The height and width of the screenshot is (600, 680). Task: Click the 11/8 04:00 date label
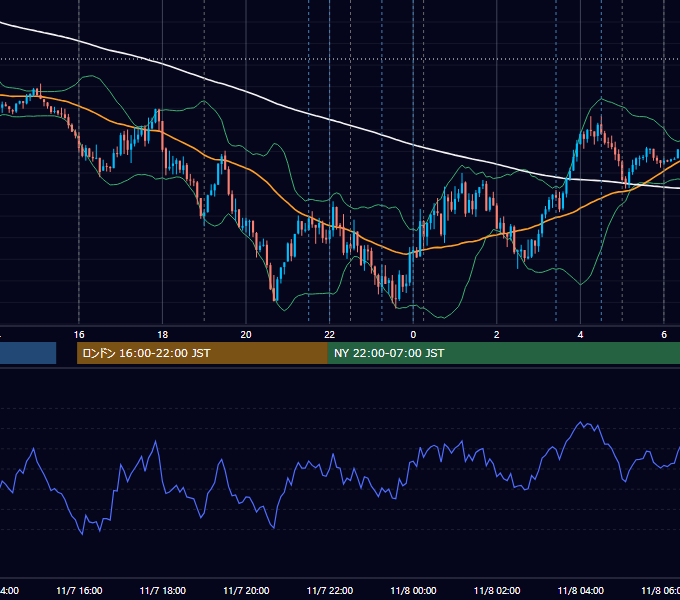(x=581, y=590)
